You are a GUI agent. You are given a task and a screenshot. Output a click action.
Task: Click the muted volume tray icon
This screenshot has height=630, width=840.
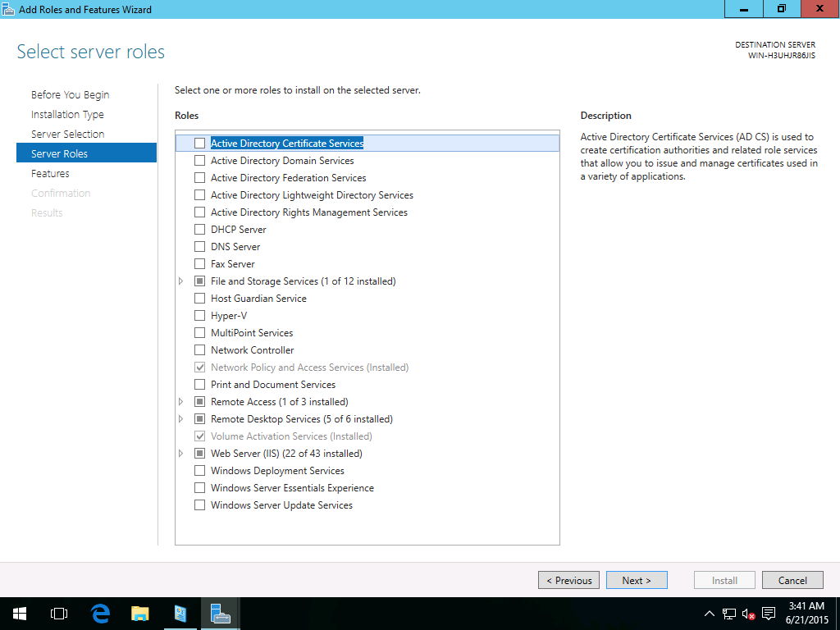(x=748, y=614)
